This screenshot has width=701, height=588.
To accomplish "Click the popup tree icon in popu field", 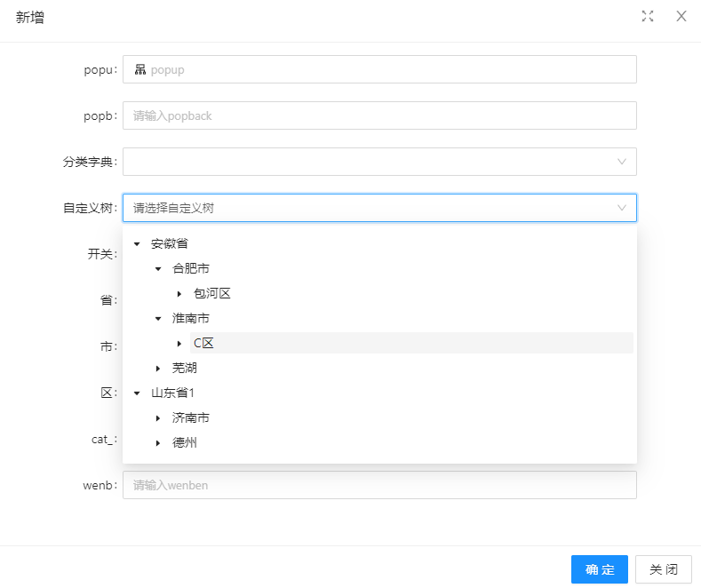I will click(140, 69).
